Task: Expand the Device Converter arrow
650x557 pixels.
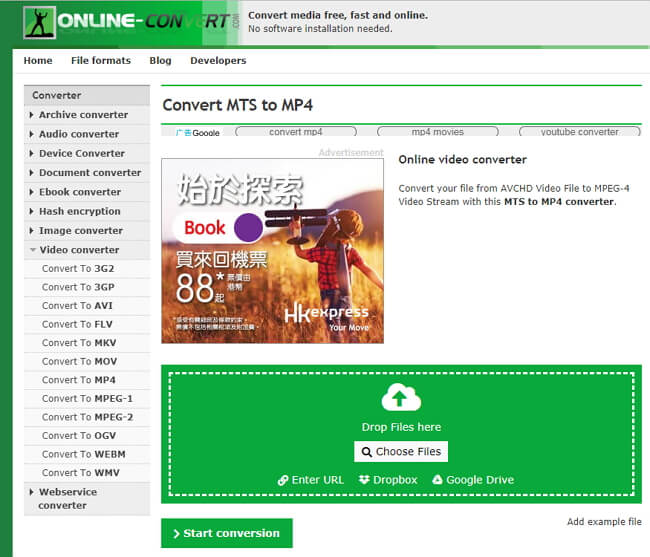Action: (x=32, y=153)
